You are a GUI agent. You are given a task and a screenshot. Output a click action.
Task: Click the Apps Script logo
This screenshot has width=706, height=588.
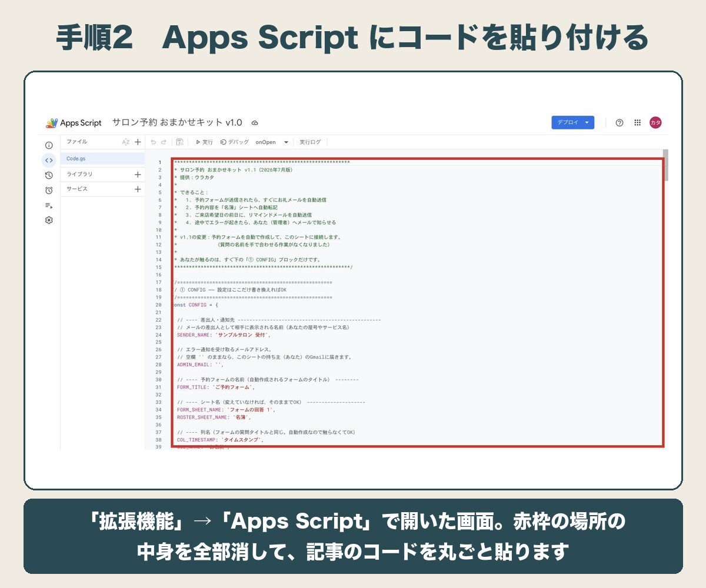pos(74,123)
